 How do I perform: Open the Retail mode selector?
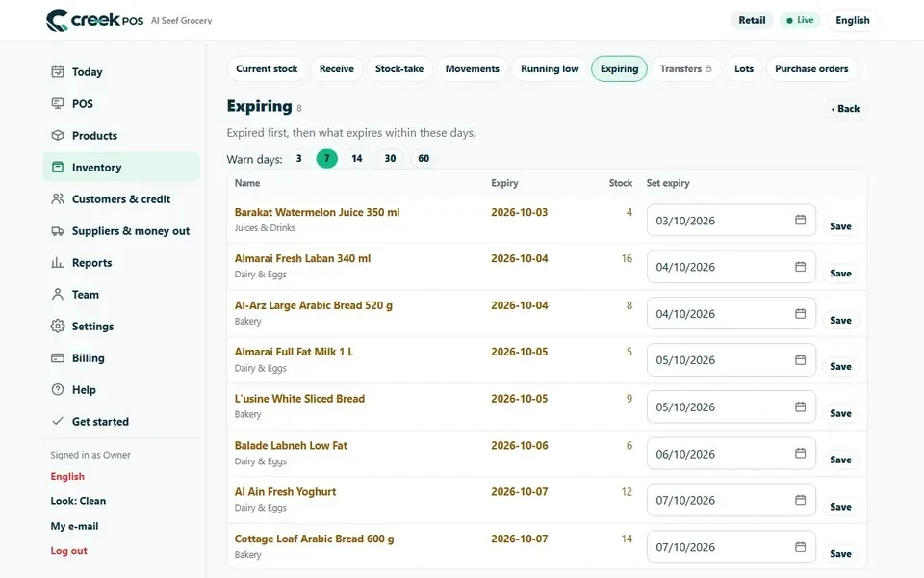[752, 20]
